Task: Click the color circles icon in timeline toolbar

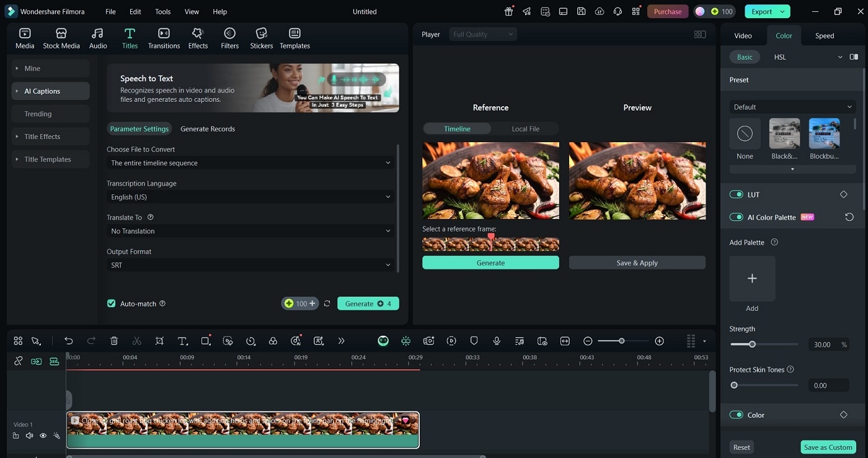Action: tap(273, 341)
